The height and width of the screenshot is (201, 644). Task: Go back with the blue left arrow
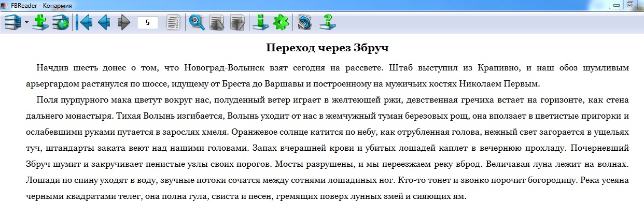point(104,22)
